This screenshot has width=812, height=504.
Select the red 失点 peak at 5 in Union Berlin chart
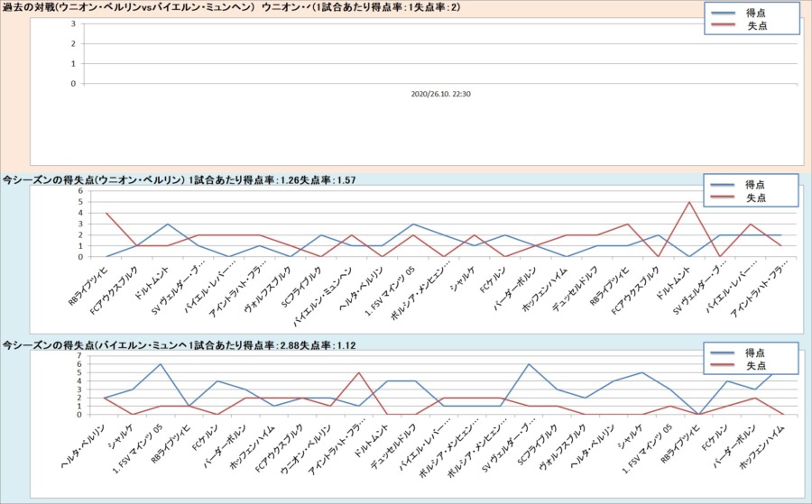coord(688,202)
